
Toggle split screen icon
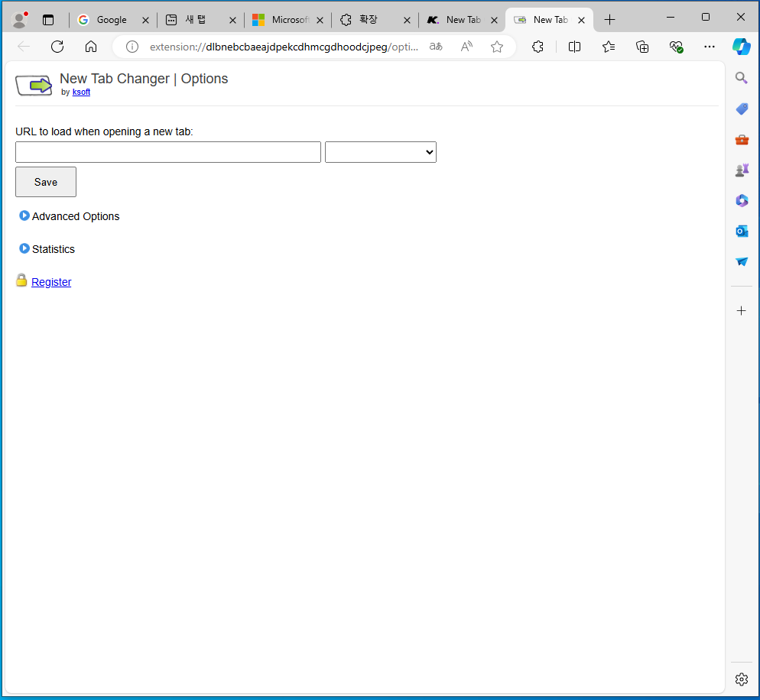coord(574,47)
